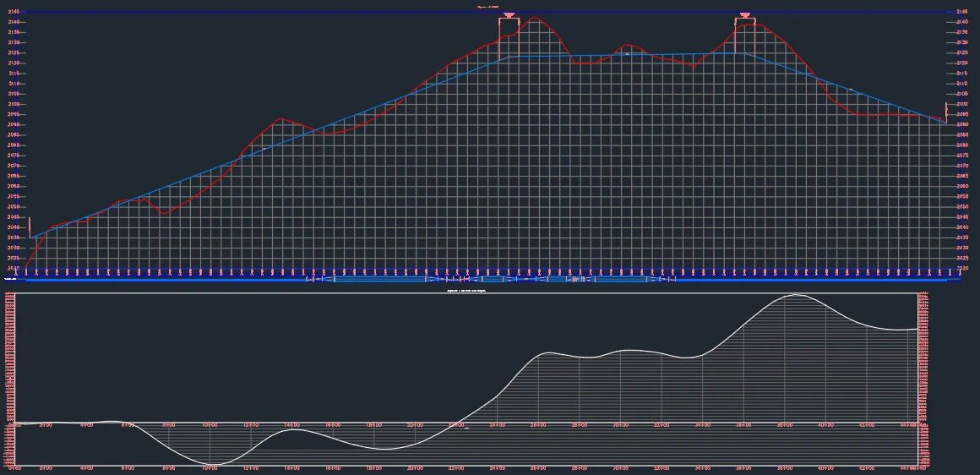Select the 38+00 station label on the bottom axis

785,467
